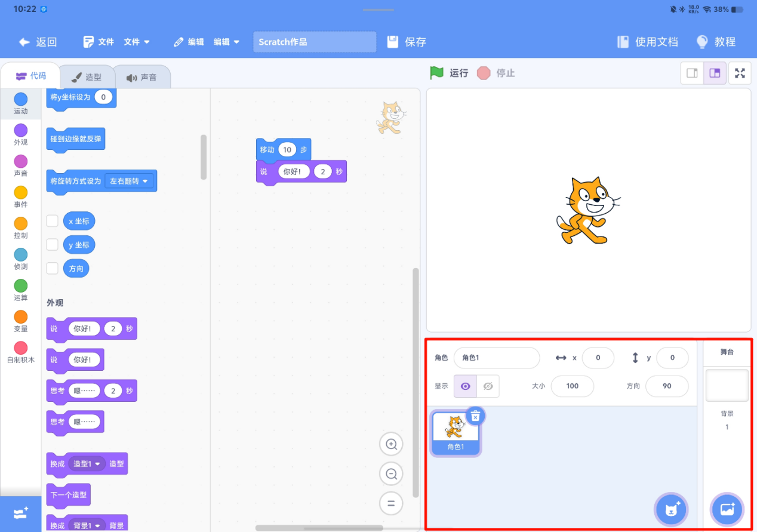This screenshot has height=532, width=757.
Task: Open the 文件 dropdown menu
Action: (x=137, y=42)
